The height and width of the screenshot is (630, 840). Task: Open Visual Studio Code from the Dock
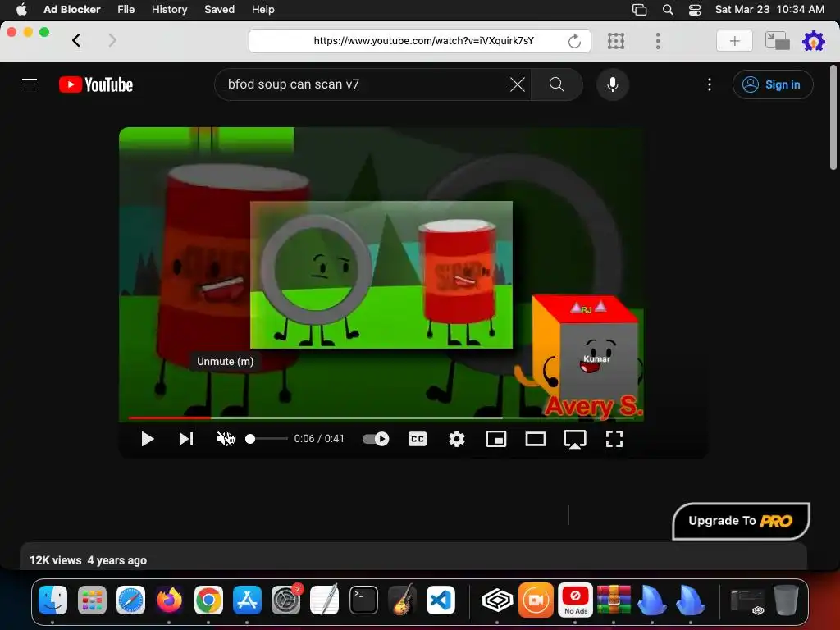[441, 600]
